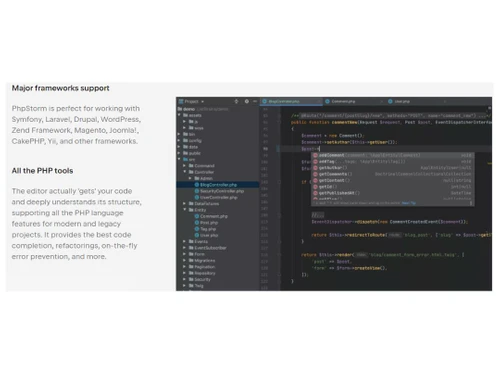Choose getPublishedAt() completion suggestion
500x375 pixels.
coord(393,193)
